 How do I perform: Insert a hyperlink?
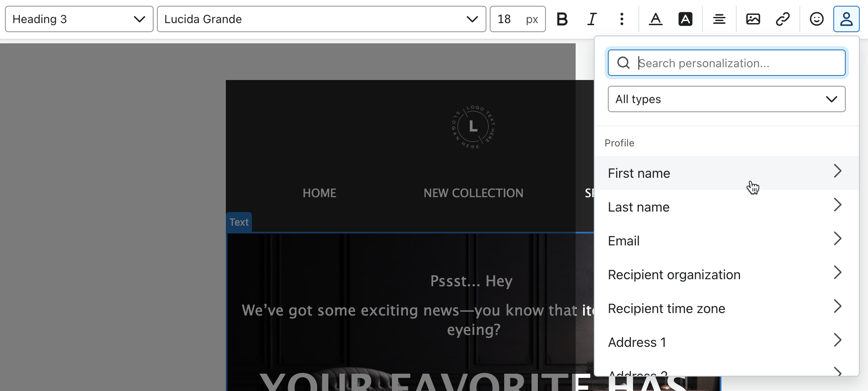[x=783, y=19]
